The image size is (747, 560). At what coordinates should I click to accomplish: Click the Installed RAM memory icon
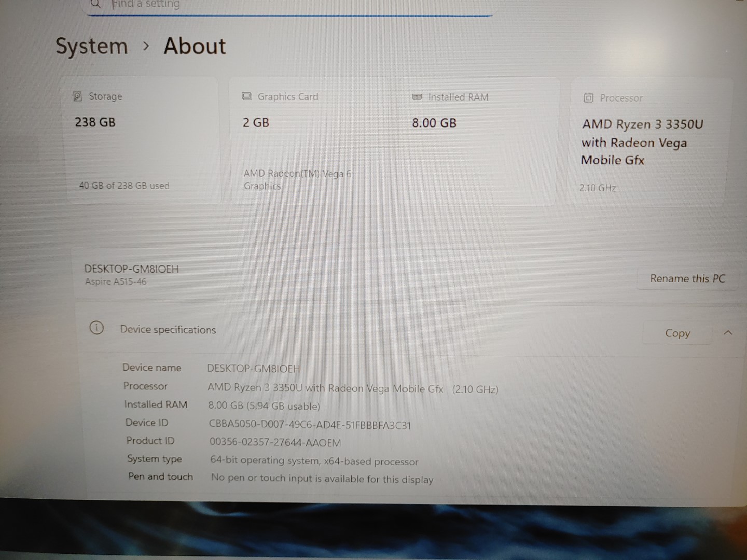(417, 96)
